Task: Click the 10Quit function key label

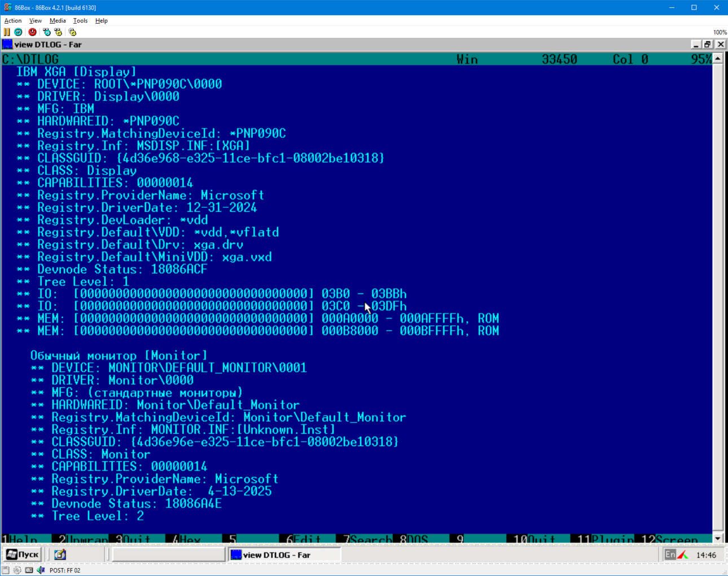Action: (x=534, y=539)
